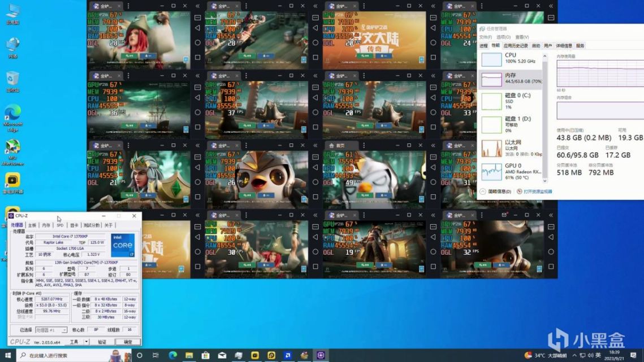The height and width of the screenshot is (362, 644).
Task: Open the Recycle Bin desktop icon
Action: (13, 81)
